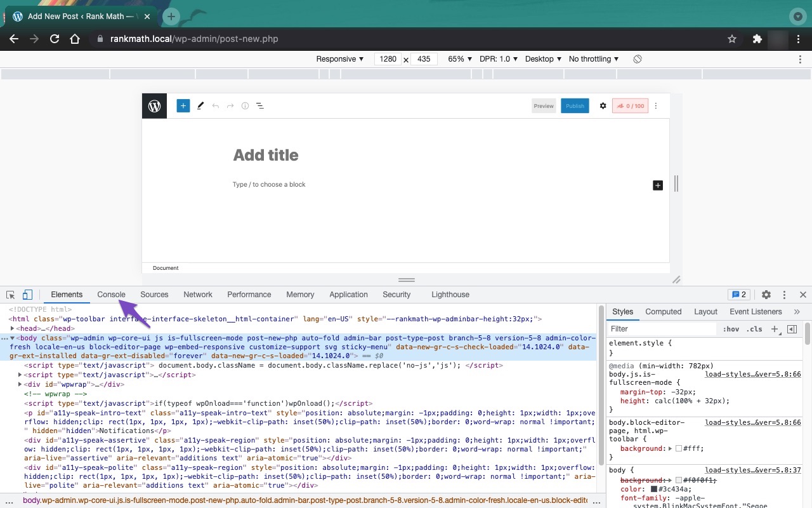
Task: Select the Styles pane tab
Action: click(x=622, y=312)
